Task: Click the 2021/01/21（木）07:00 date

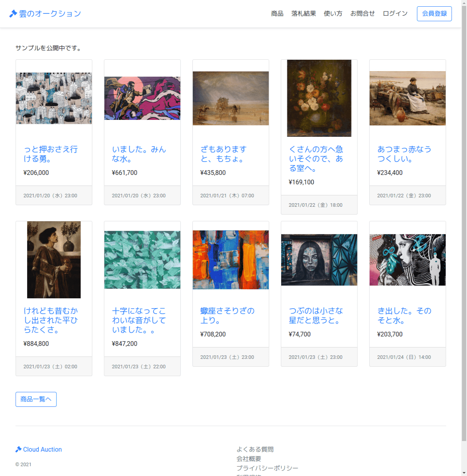Action: pyautogui.click(x=227, y=196)
